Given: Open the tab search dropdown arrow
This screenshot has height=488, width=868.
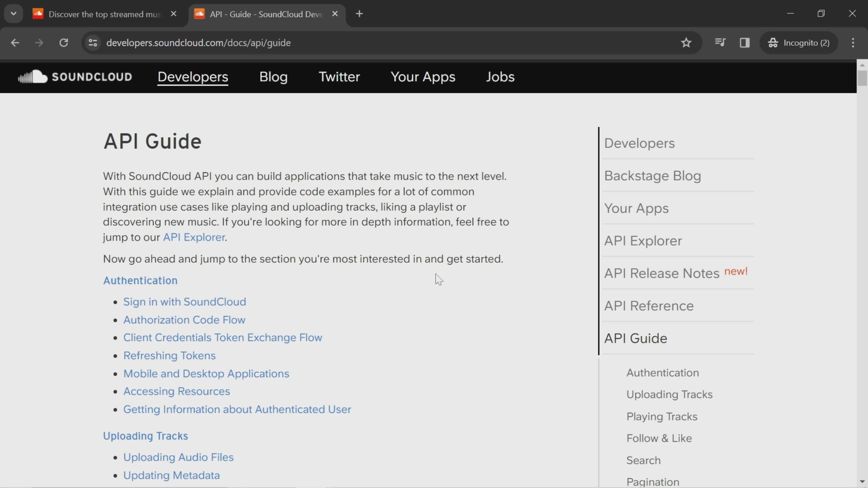Looking at the screenshot, I should pos(14,14).
